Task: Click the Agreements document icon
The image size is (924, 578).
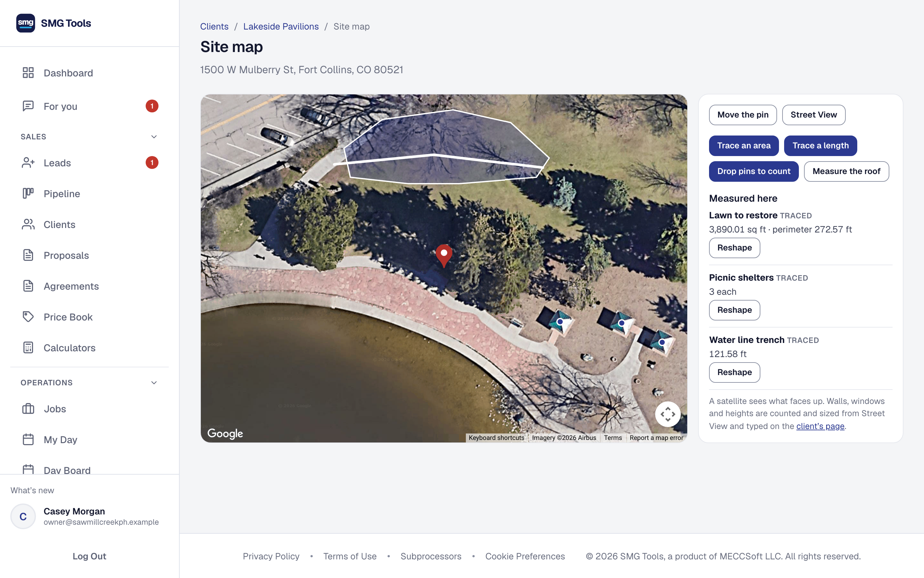Action: 28,286
